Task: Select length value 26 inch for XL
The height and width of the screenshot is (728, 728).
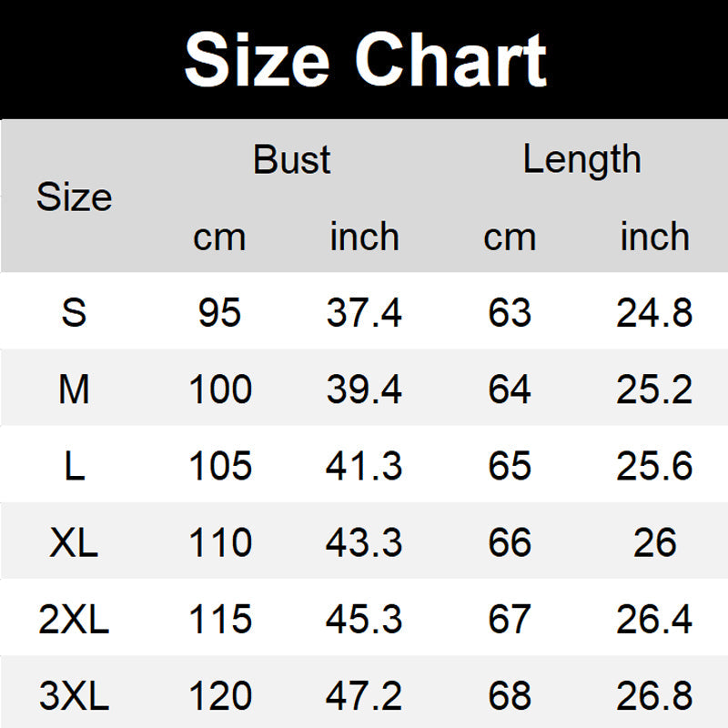Action: tap(654, 542)
